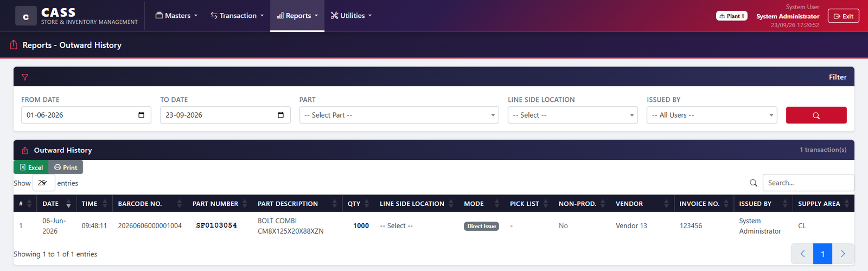Click barcode 20260606000001004

tap(150, 225)
